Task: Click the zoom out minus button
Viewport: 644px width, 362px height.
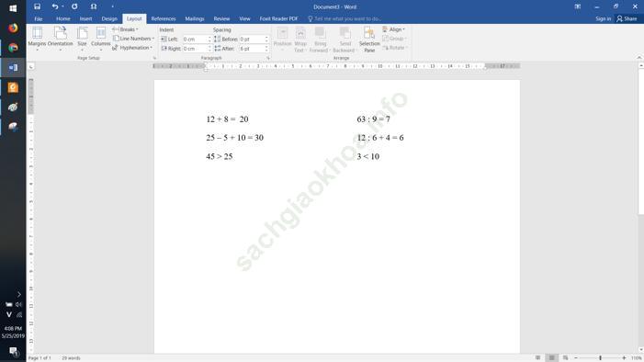Action: [576, 358]
